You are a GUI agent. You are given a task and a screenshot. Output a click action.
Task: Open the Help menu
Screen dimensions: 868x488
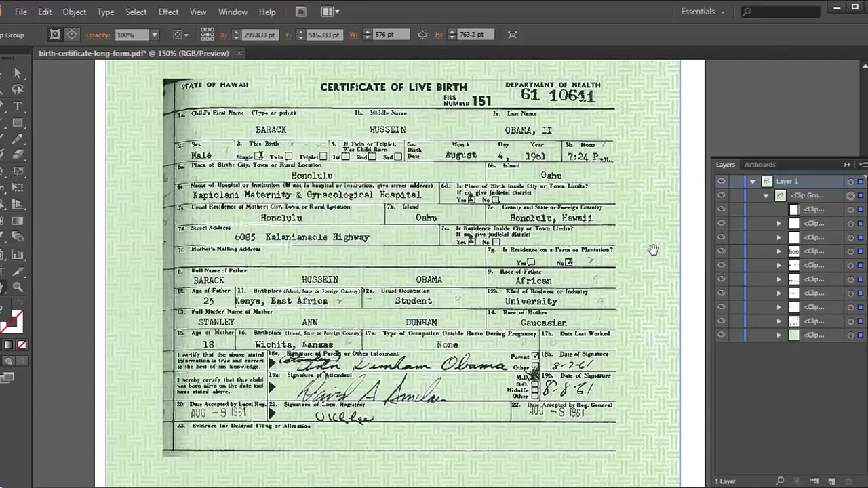(x=267, y=12)
